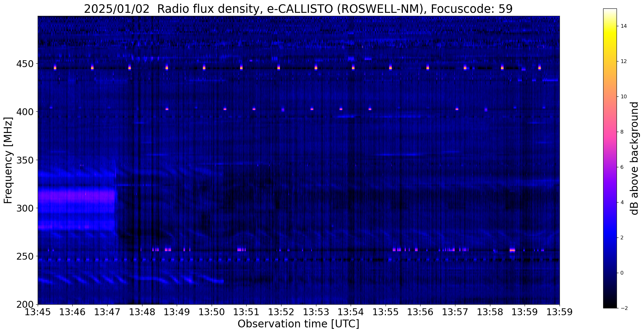
Task: Click the colorbar tick label 10
Action: click(x=623, y=97)
